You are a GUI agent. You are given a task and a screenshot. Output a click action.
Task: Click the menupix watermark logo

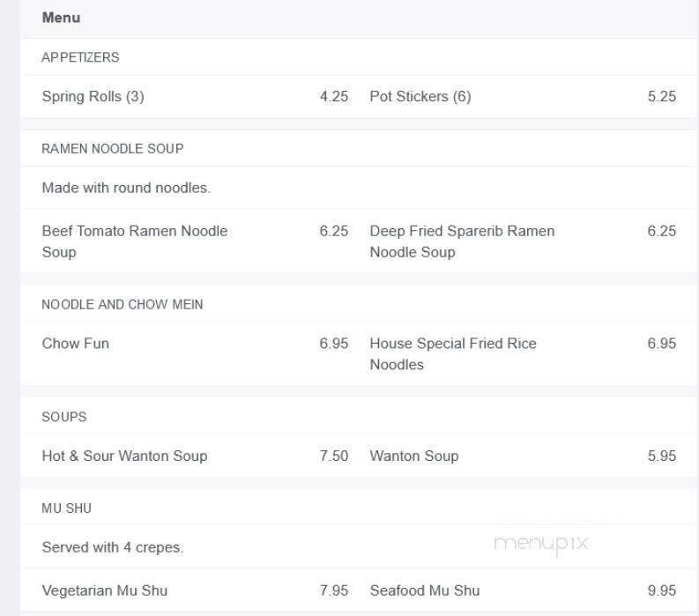(x=541, y=543)
